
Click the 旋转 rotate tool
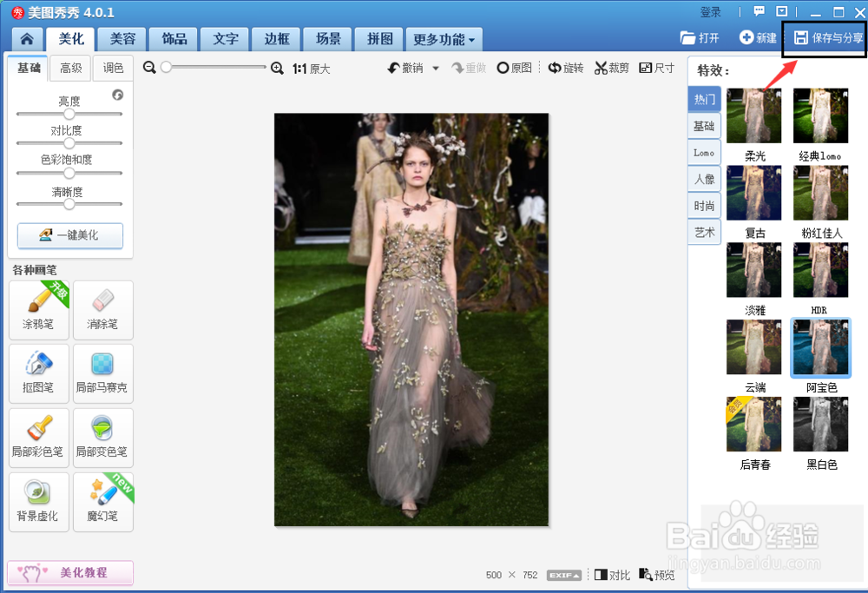(x=566, y=68)
